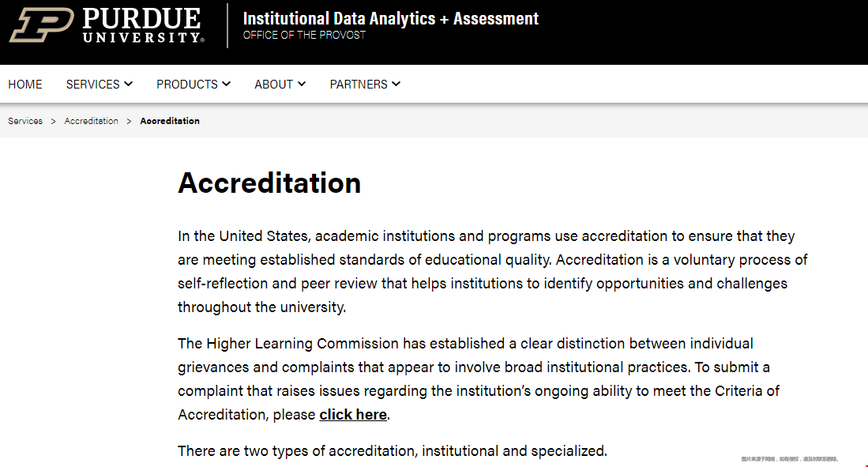Follow the Services breadcrumb link
Viewport: 868px width, 467px height.
25,121
